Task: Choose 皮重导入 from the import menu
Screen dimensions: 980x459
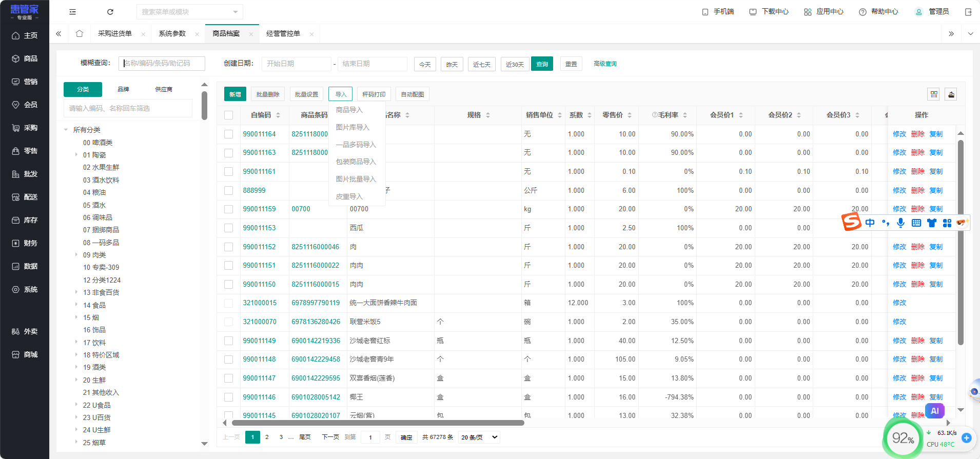Action: (x=349, y=196)
